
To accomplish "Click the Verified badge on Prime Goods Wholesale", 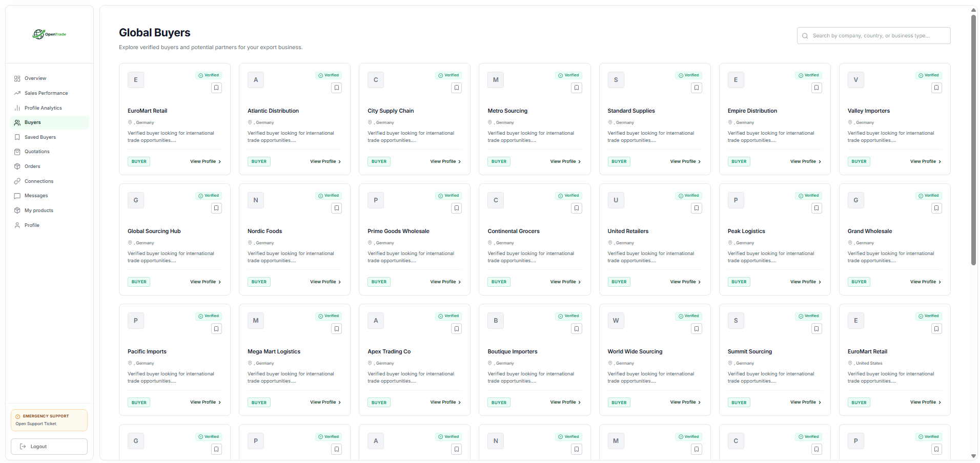I will point(448,196).
